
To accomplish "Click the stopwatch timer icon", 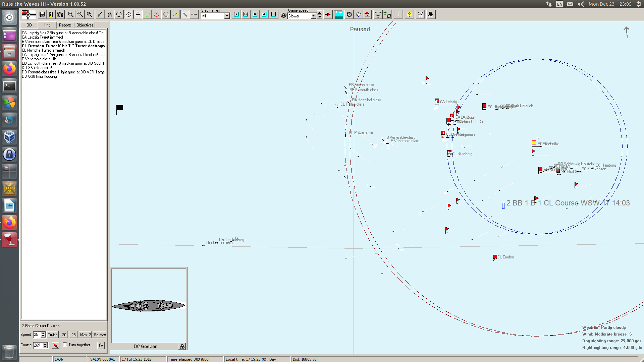I will [x=349, y=14].
